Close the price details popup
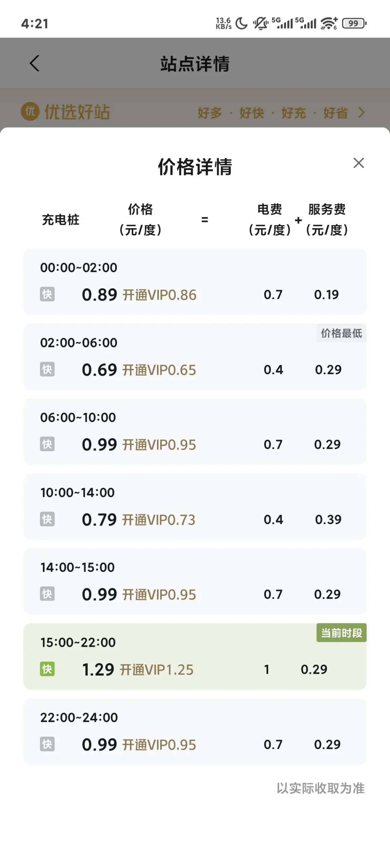 coord(358,163)
